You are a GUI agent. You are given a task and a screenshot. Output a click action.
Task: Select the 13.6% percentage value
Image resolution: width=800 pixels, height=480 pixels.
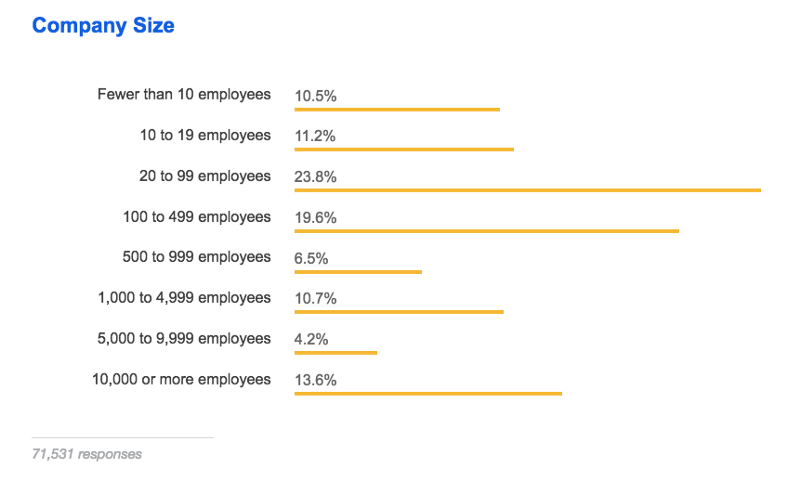coord(315,381)
